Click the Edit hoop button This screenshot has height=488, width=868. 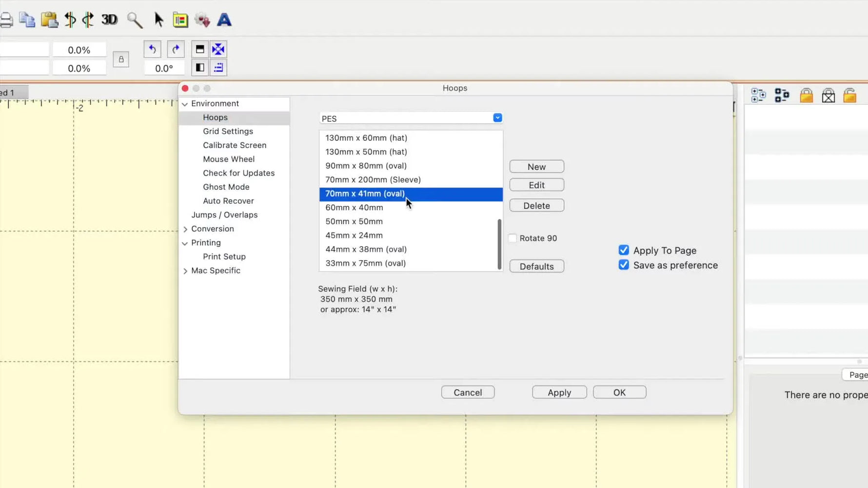[536, 185]
